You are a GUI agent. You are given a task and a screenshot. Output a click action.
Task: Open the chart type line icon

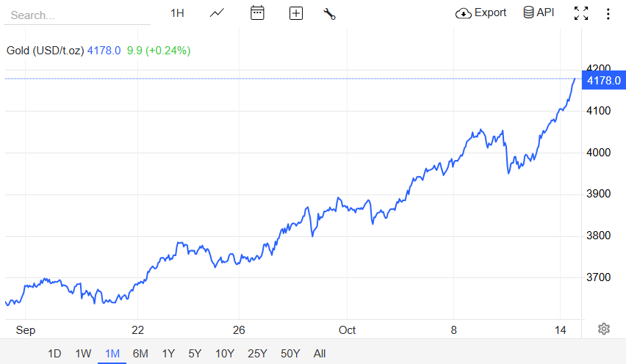217,13
